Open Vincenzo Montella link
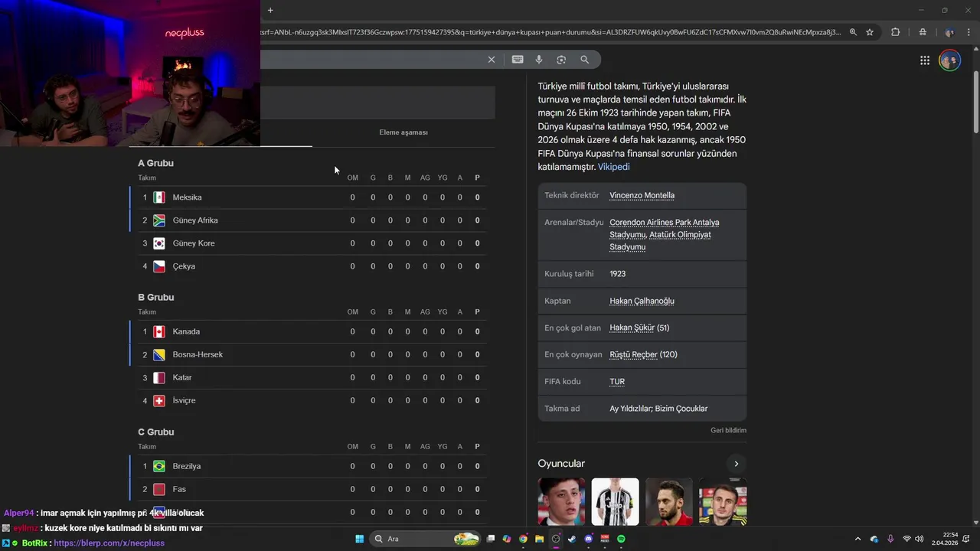Viewport: 980px width, 551px height. (642, 195)
